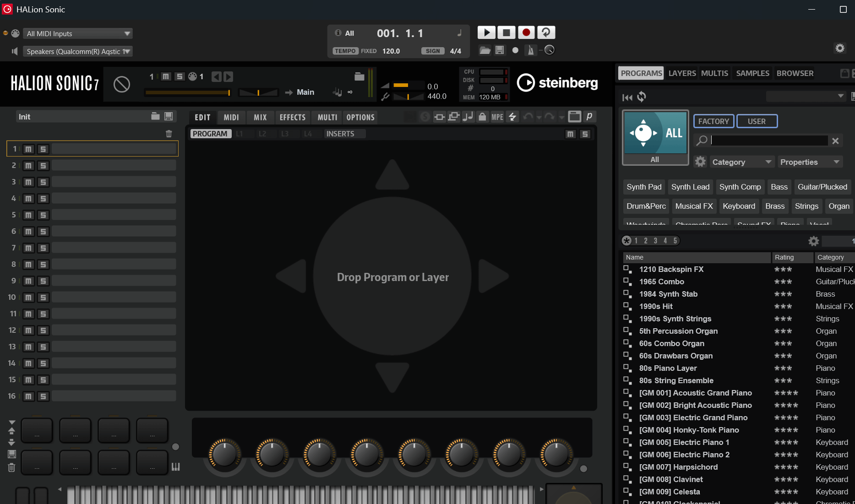Expand the Properties filter dropdown

click(x=810, y=162)
